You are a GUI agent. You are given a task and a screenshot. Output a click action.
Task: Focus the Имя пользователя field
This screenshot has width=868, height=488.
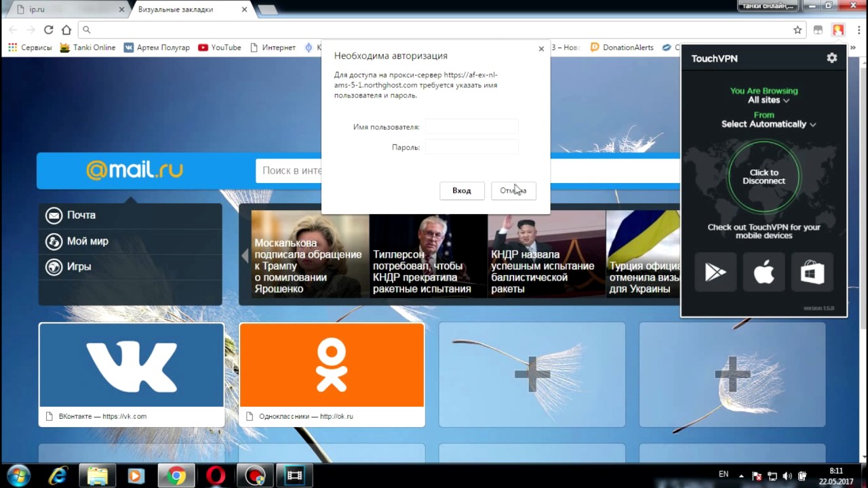[x=471, y=127]
